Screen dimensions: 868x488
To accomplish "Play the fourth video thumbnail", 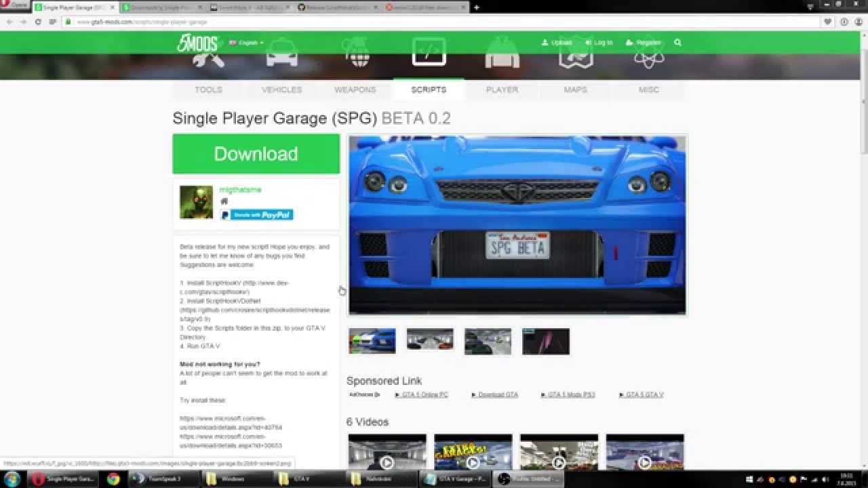I will 645,453.
